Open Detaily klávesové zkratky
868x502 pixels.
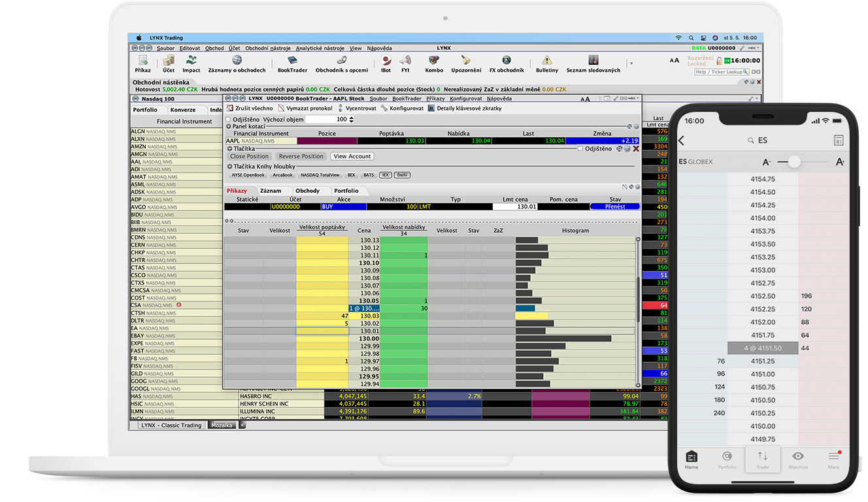coord(465,108)
